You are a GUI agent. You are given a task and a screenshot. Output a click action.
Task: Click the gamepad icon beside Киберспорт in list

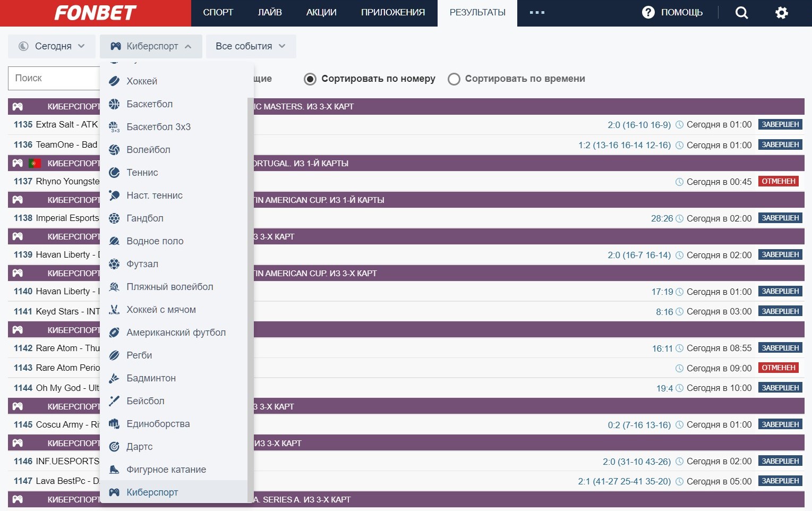114,492
